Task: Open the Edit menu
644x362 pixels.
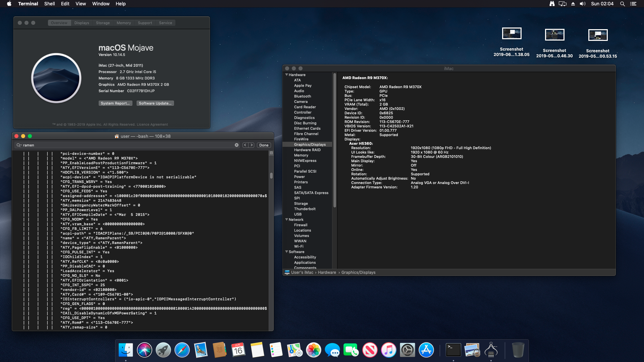Action: 65,4
